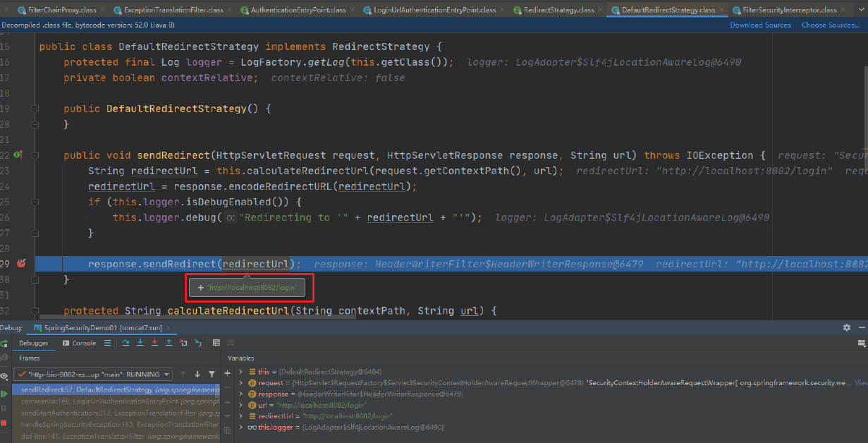Open Evaluate Expression calculator icon
868x443 pixels.
tap(216, 343)
